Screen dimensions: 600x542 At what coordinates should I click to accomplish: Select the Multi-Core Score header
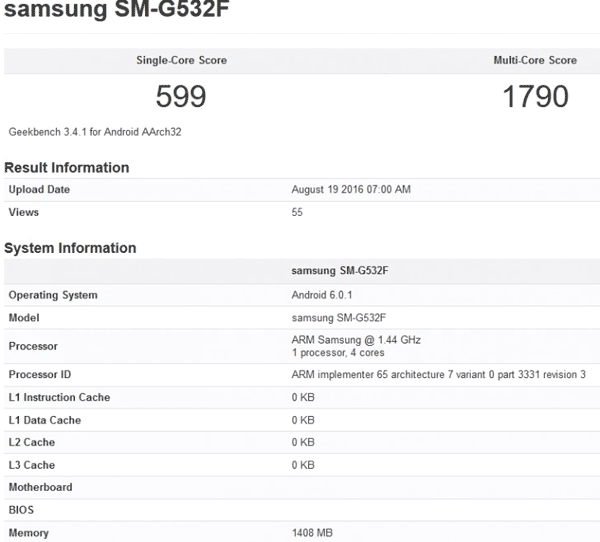pos(535,60)
